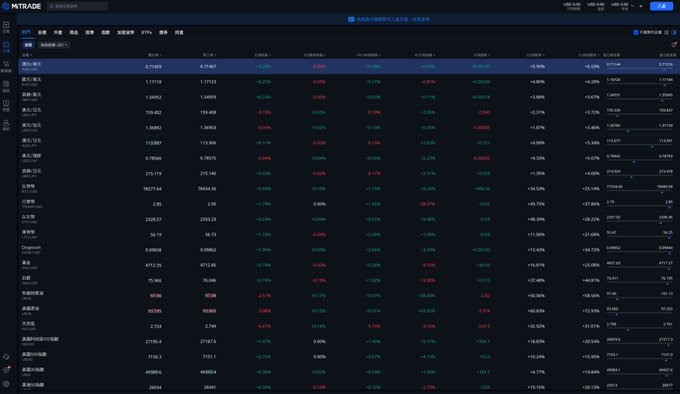
Task: Click the search input field
Action: (x=77, y=6)
